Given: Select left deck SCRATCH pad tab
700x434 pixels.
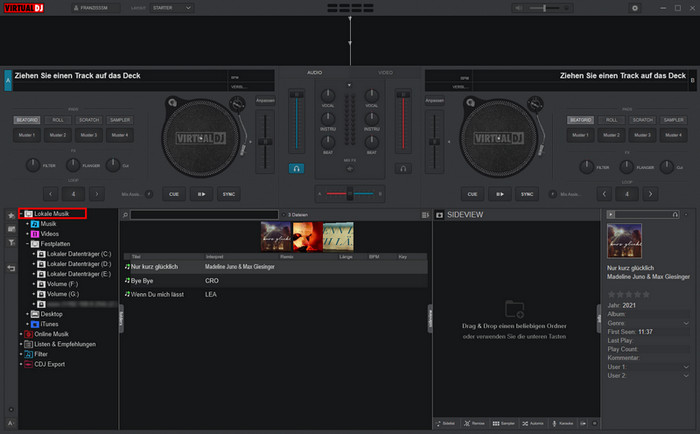Looking at the screenshot, I should 89,120.
